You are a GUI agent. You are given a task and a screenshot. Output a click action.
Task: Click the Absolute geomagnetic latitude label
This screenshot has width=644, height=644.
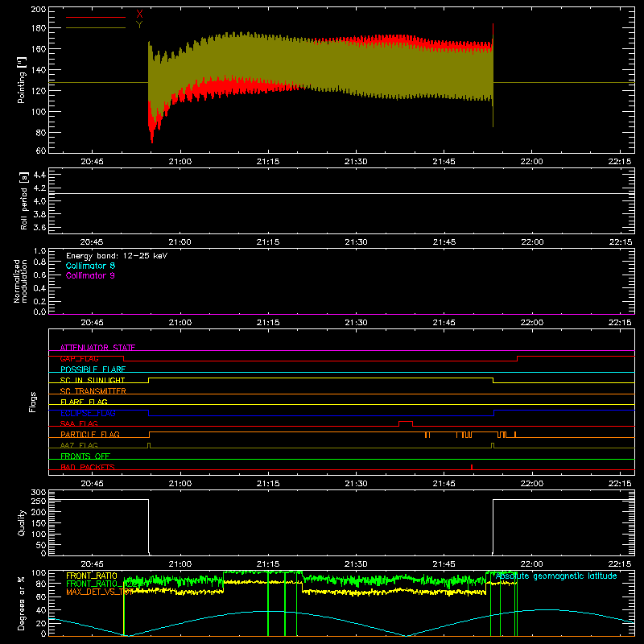point(556,576)
